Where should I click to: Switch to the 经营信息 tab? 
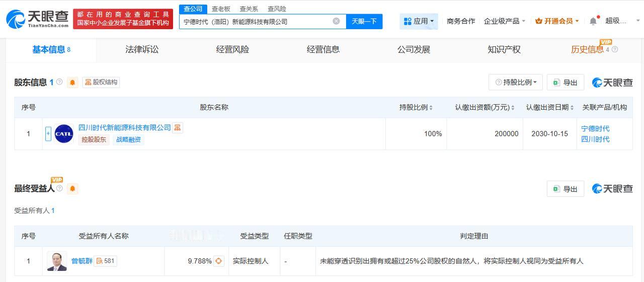[323, 49]
